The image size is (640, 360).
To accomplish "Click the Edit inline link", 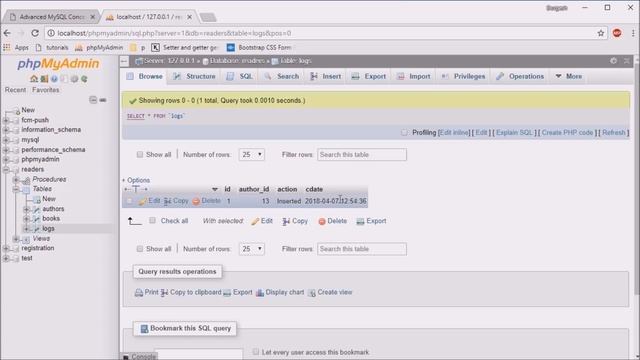I will pyautogui.click(x=454, y=133).
